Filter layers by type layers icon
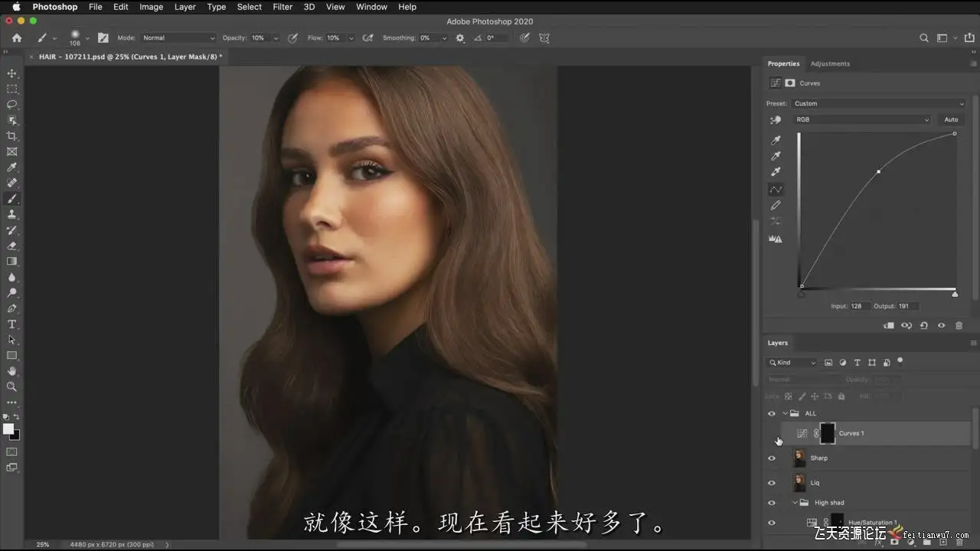The image size is (980, 551). [x=857, y=363]
